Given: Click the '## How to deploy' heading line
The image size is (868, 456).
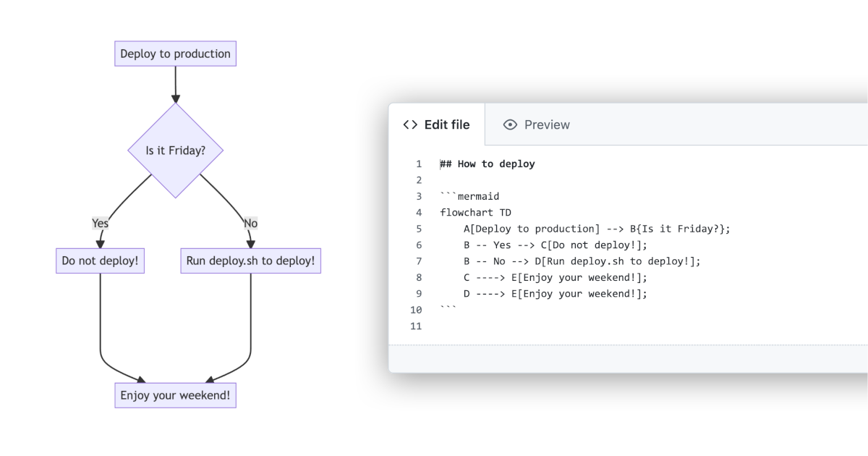Looking at the screenshot, I should 488,164.
